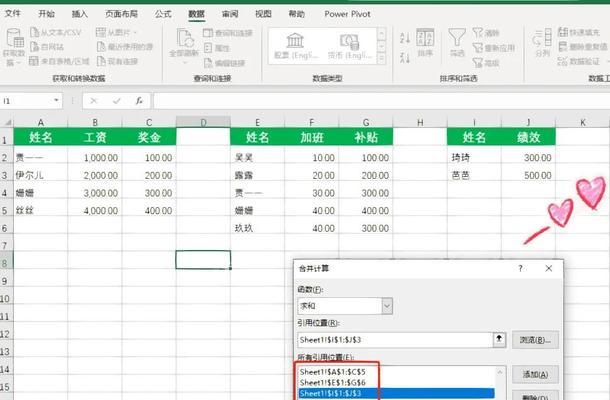Import data with 从文本/CSV
Viewport: 610px width, 400px height.
(x=56, y=32)
